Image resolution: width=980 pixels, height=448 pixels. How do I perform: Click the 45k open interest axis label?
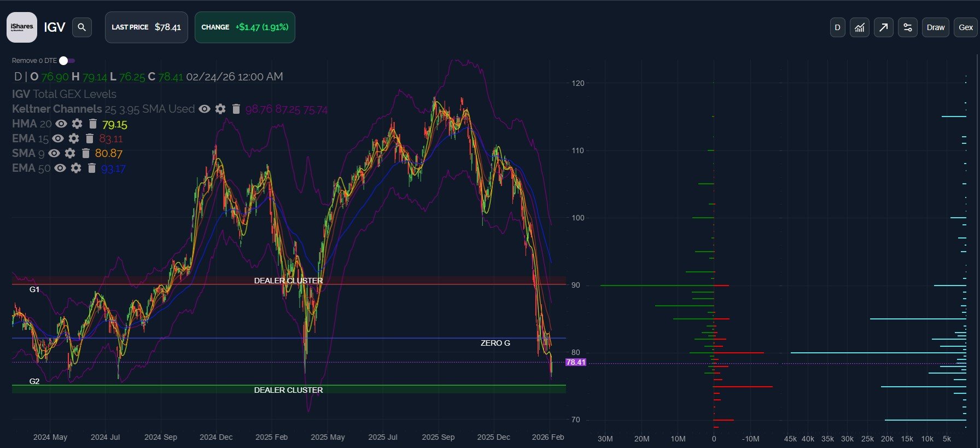click(790, 439)
